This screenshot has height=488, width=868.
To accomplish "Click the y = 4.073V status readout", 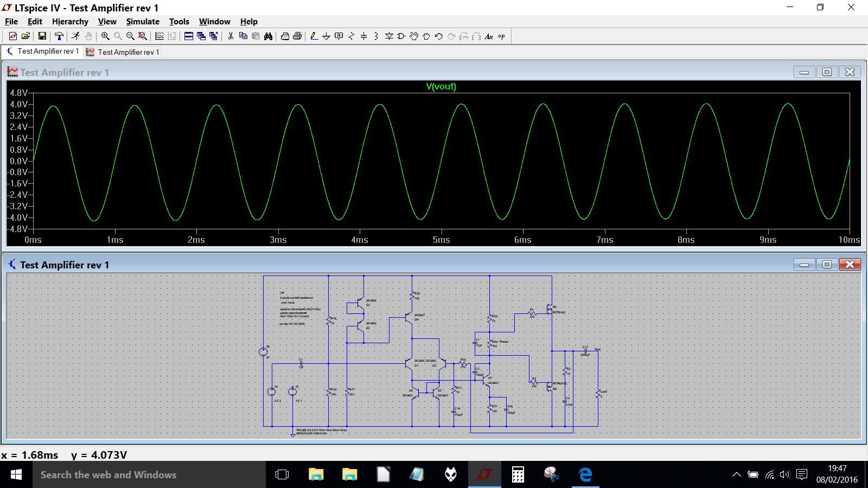I will pyautogui.click(x=99, y=455).
